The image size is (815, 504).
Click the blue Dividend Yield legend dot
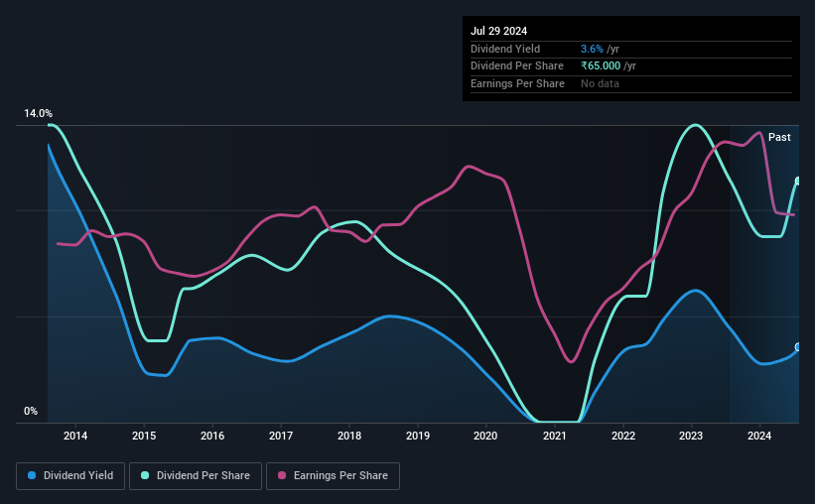(32, 475)
